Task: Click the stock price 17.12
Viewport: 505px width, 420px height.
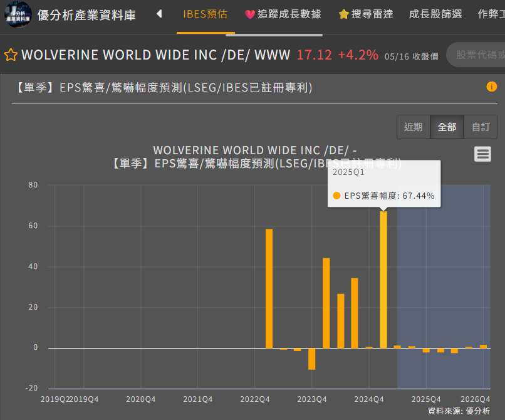Action: 314,55
